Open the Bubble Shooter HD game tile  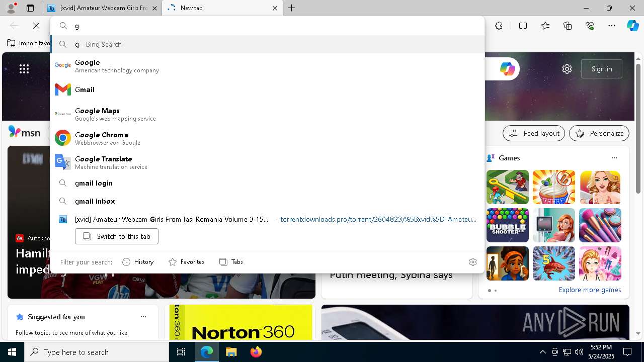point(507,225)
